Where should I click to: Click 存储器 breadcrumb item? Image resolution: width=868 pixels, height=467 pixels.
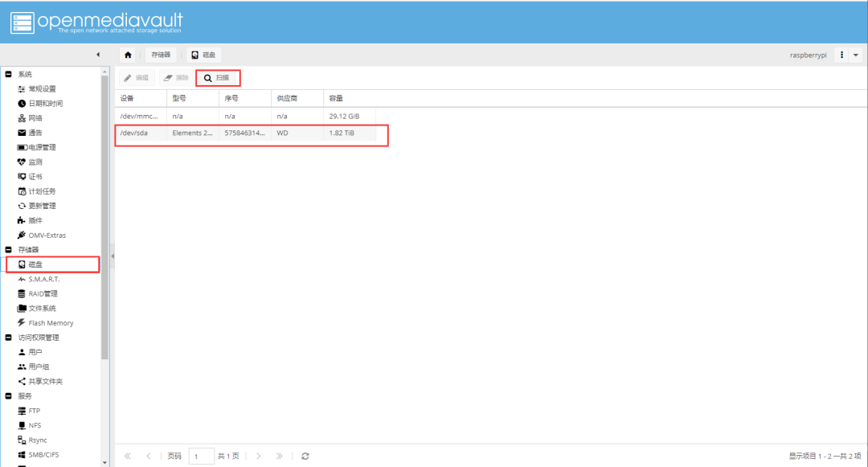[161, 55]
